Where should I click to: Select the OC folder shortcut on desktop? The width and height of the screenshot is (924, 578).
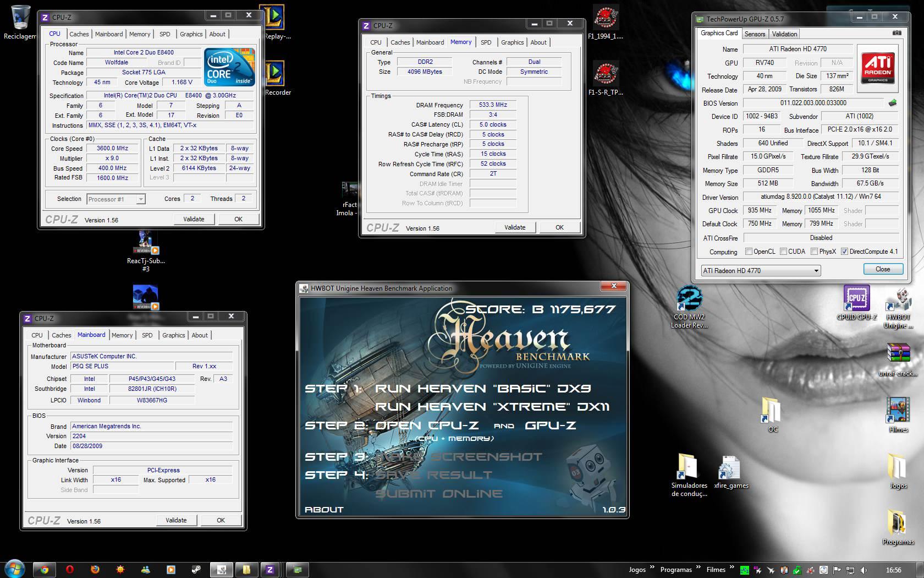pos(772,415)
